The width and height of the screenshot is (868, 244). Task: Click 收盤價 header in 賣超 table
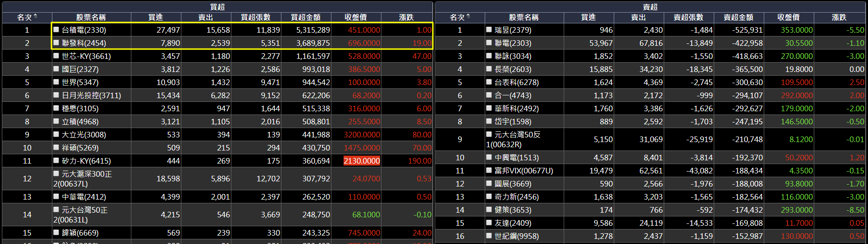(789, 17)
